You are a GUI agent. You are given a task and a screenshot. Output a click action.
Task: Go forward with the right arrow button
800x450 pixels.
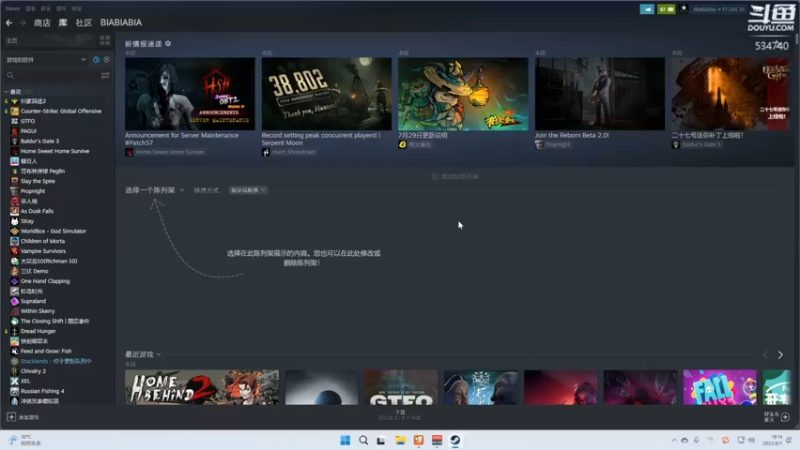pos(22,22)
